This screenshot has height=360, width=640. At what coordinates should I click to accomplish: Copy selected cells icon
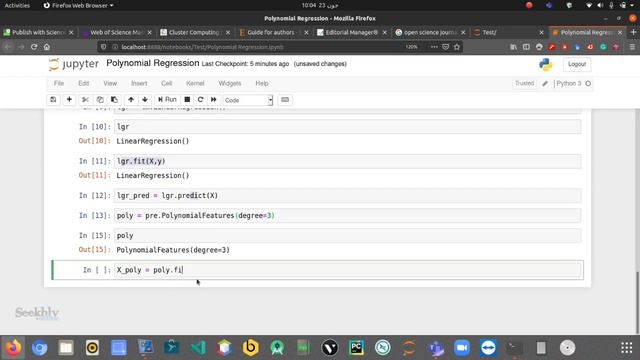[100, 100]
